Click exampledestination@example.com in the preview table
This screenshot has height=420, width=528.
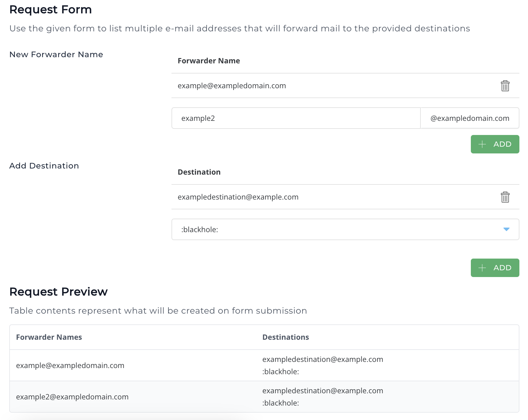[322, 359]
